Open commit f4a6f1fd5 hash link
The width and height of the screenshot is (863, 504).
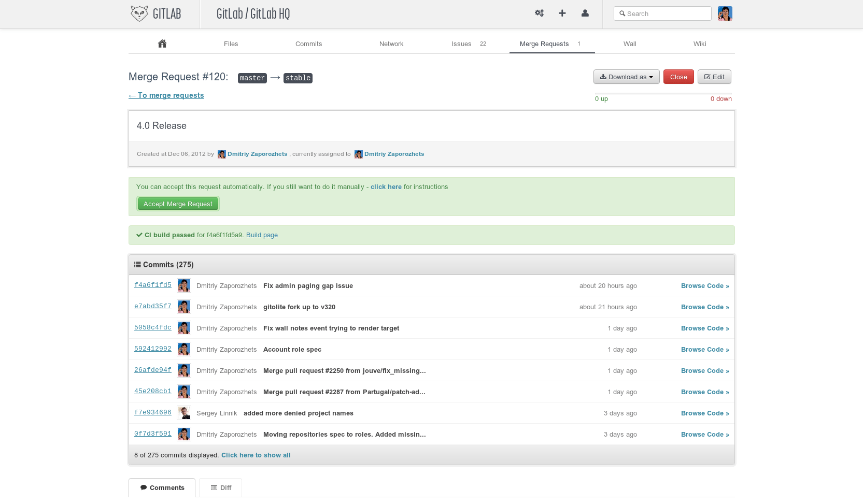(x=153, y=285)
